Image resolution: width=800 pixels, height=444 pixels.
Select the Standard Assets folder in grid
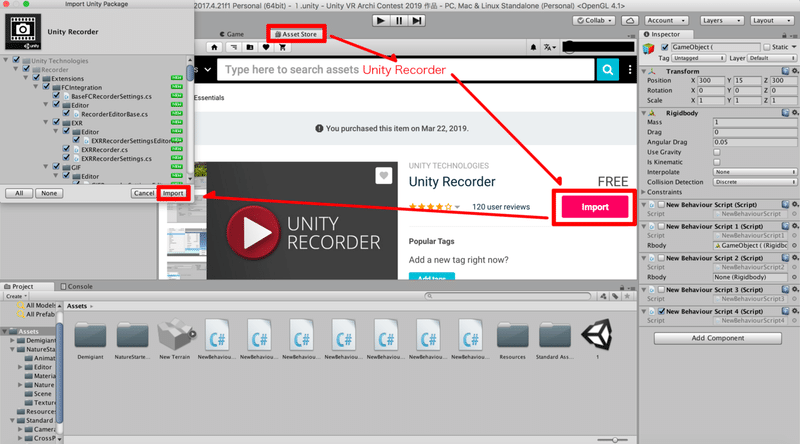coord(555,339)
